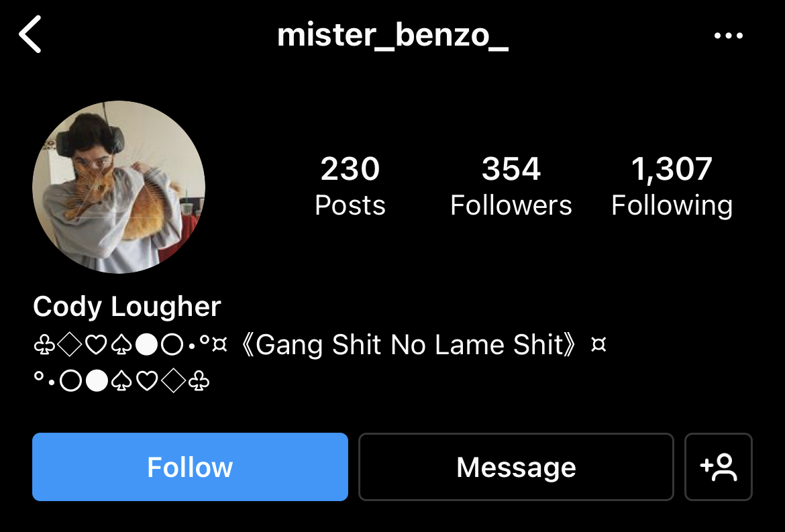Tap the club symbol ending the second bio line

point(199,382)
